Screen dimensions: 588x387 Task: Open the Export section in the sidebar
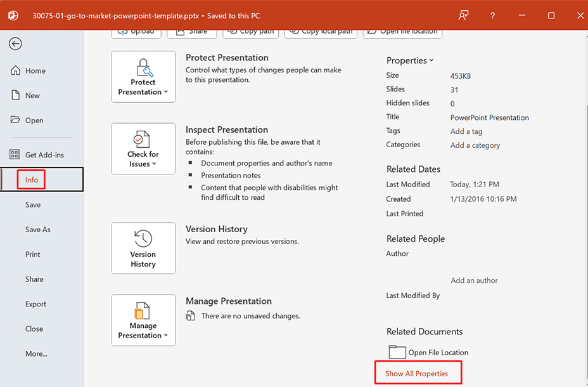35,304
